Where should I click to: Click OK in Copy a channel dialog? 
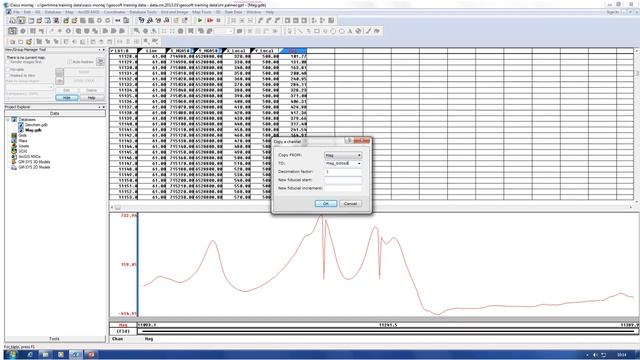pyautogui.click(x=326, y=204)
